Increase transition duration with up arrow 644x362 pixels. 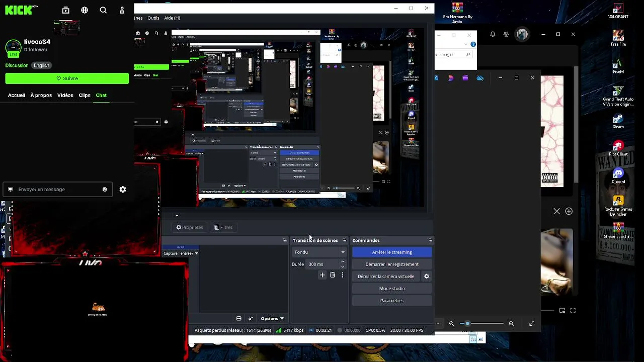[343, 262]
